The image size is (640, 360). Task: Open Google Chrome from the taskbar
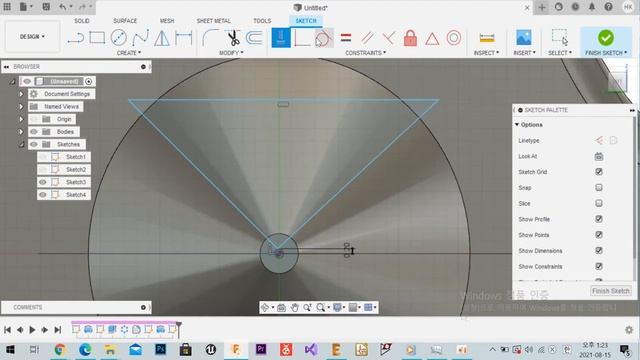[x=60, y=350]
